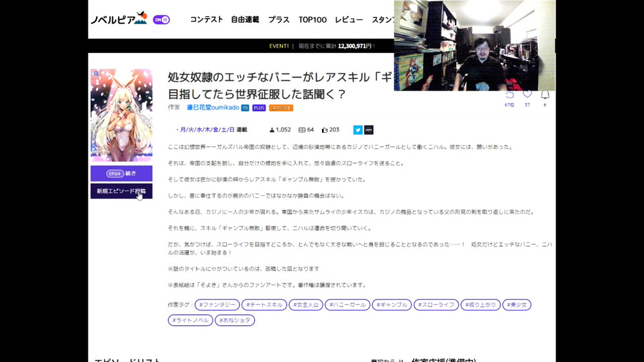The width and height of the screenshot is (644, 362).
Task: Click the serialization days 月/火/水/木/金/土/日
Action: point(207,129)
